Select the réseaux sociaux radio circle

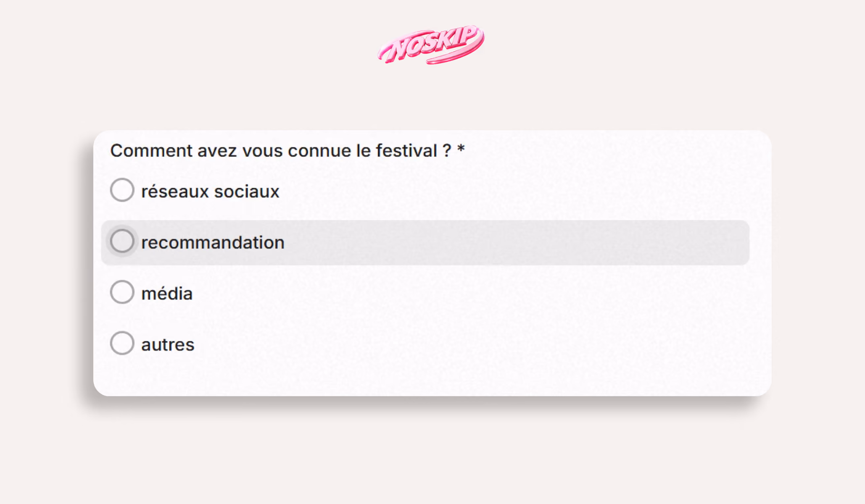122,190
